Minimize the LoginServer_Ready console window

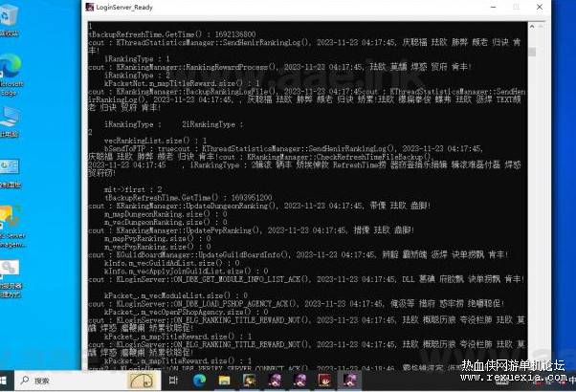pyautogui.click(x=493, y=7)
